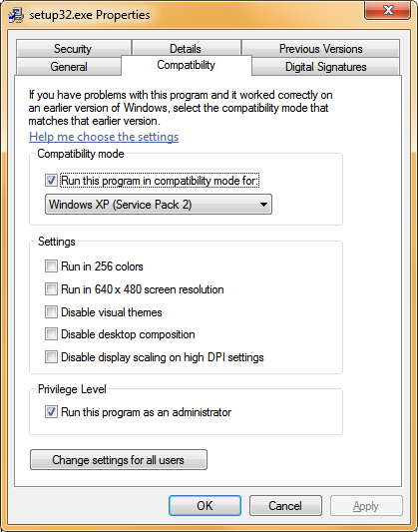This screenshot has width=418, height=532.
Task: Uncheck Run this program in compatibility mode
Action: [51, 180]
